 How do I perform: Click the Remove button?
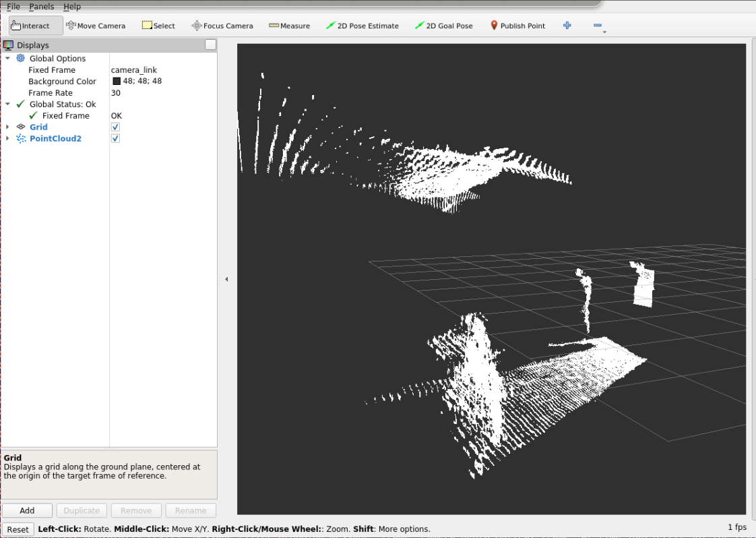point(136,510)
